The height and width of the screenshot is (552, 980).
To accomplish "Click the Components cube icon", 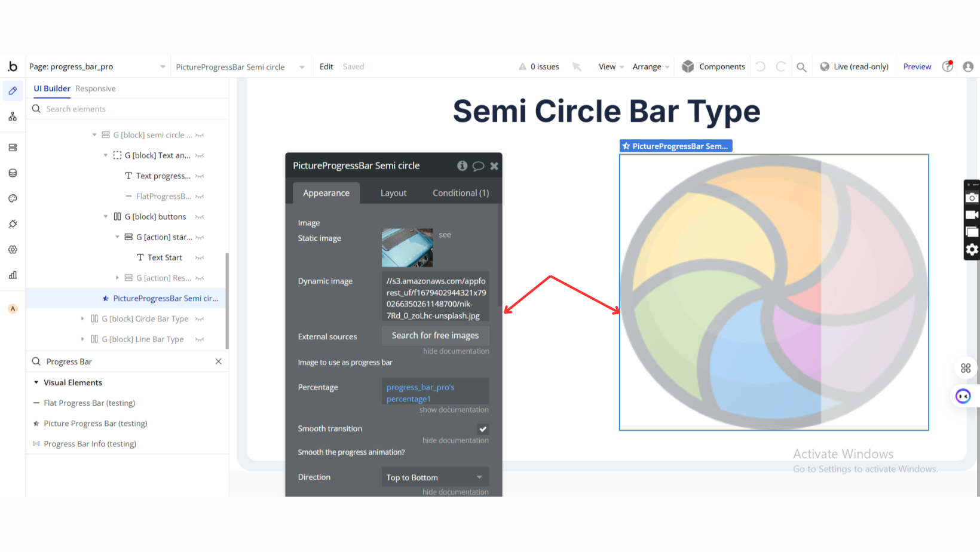I will (x=688, y=66).
